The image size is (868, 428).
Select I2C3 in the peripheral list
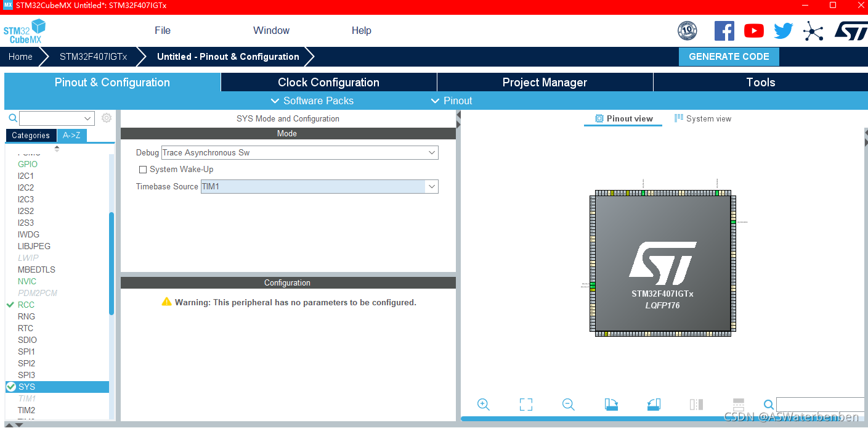coord(26,199)
